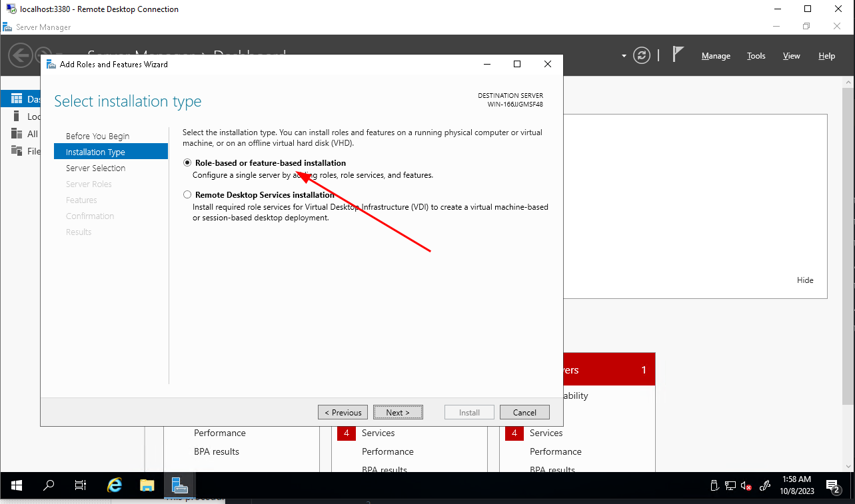The height and width of the screenshot is (504, 855).
Task: Open the Action Center notification icon
Action: point(832,485)
